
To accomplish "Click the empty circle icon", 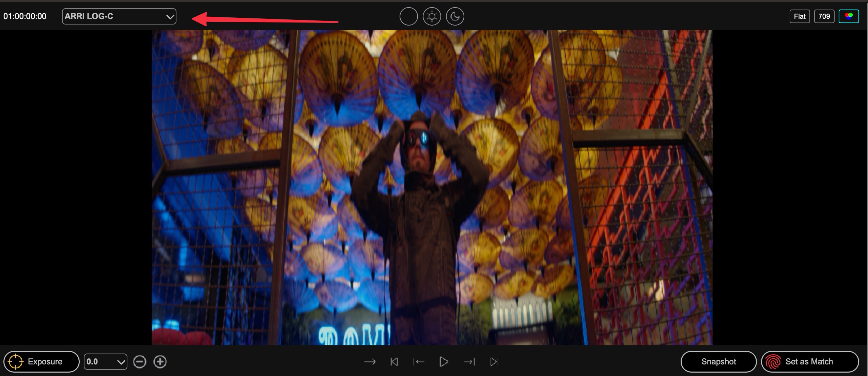I will 408,16.
